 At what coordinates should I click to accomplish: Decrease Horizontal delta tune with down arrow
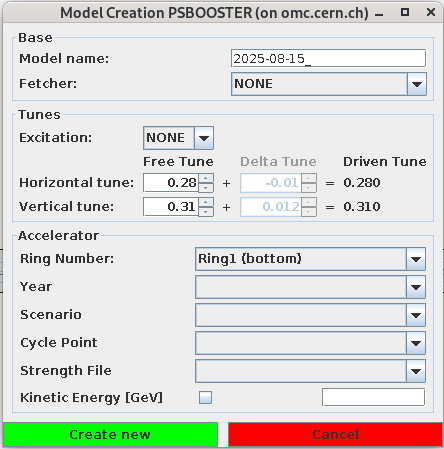tap(309, 187)
